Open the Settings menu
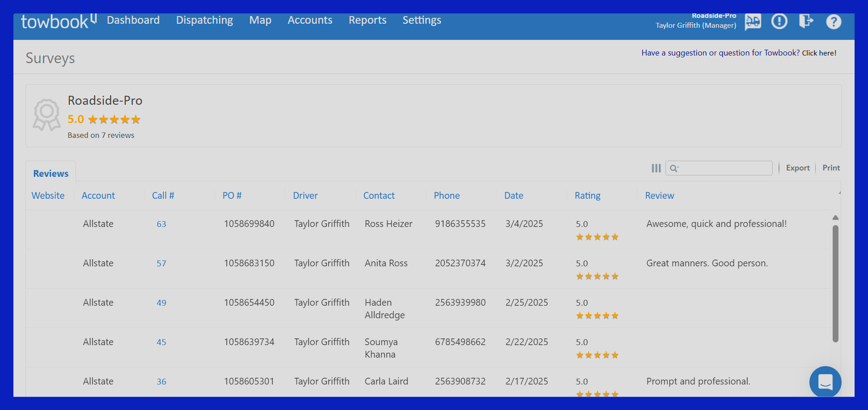 coord(422,20)
